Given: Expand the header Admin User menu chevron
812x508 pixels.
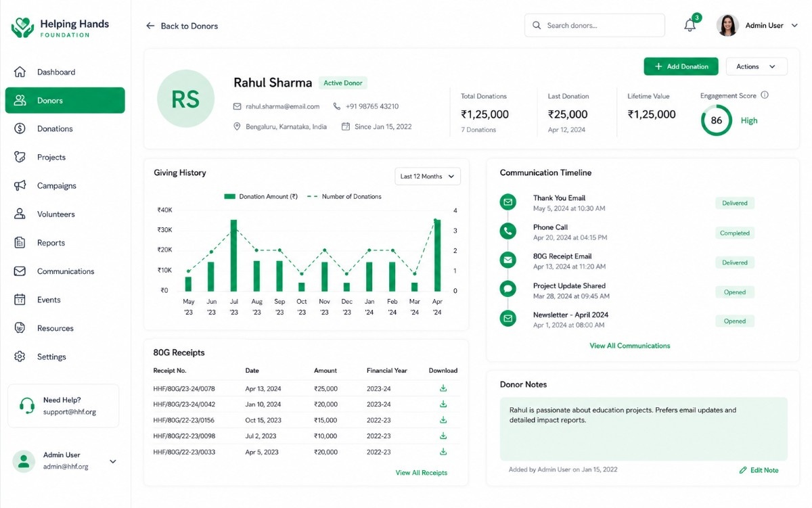Looking at the screenshot, I should click(794, 26).
